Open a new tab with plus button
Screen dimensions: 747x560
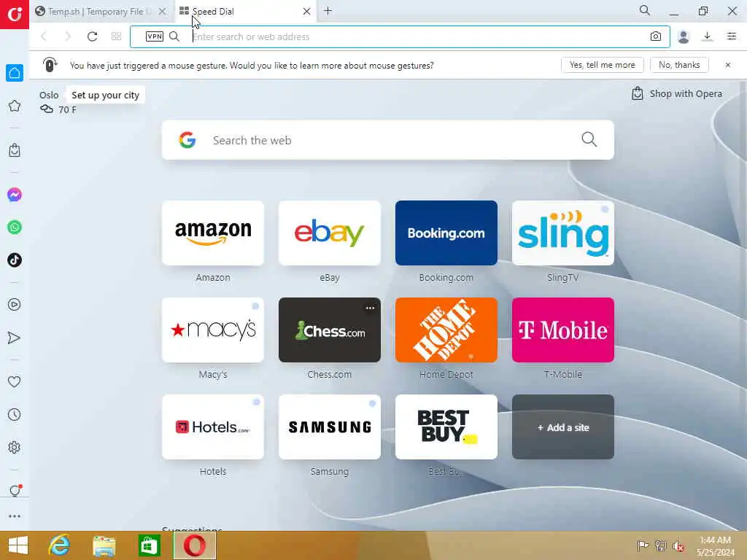tap(328, 11)
